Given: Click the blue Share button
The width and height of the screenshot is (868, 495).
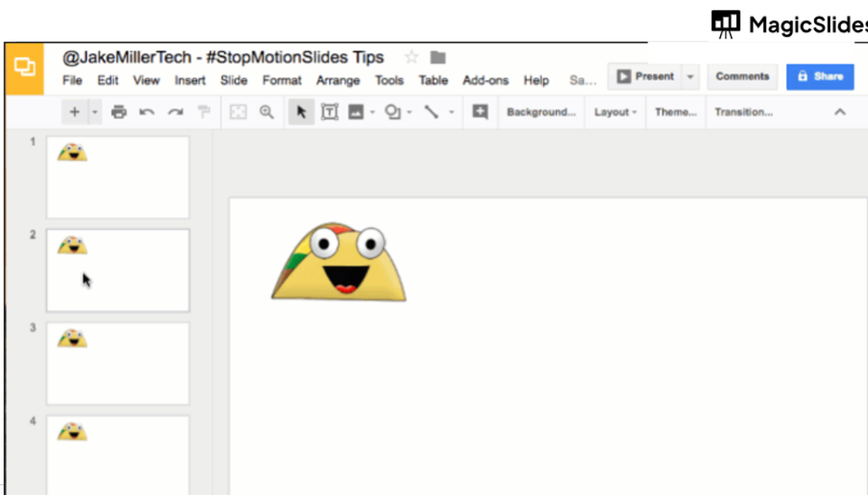Looking at the screenshot, I should [x=820, y=77].
